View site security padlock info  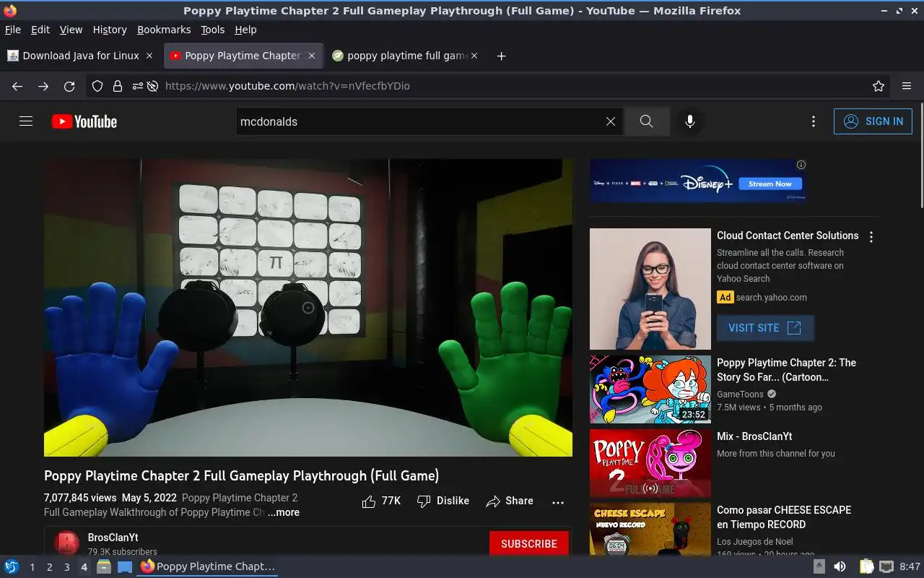pyautogui.click(x=117, y=86)
